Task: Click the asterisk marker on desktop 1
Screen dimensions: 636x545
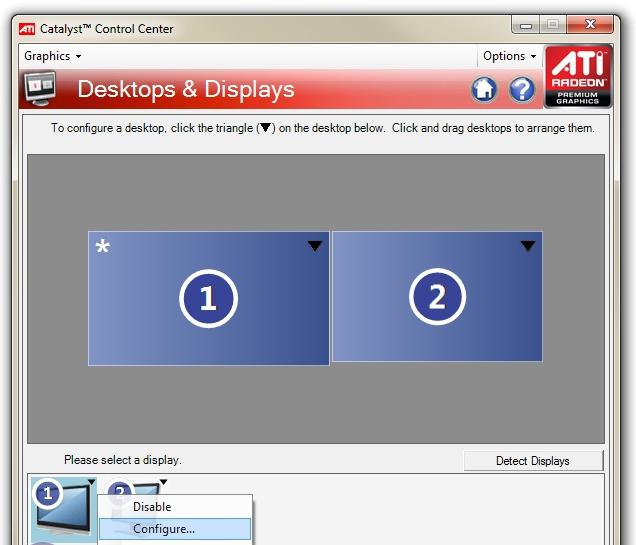Action: (x=103, y=246)
